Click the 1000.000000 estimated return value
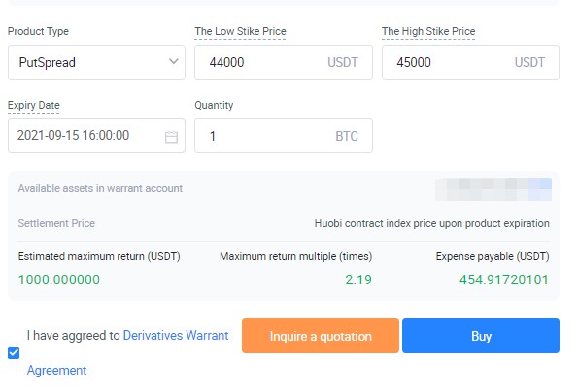 [x=59, y=279]
